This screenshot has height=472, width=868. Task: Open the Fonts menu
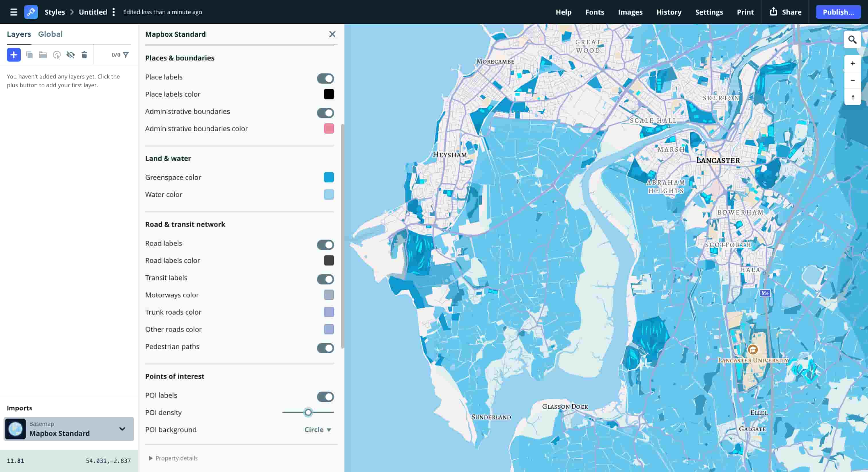point(594,12)
